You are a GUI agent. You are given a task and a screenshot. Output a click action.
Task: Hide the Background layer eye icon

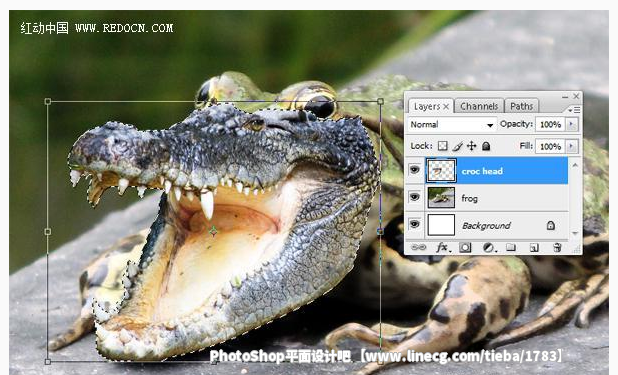click(414, 224)
